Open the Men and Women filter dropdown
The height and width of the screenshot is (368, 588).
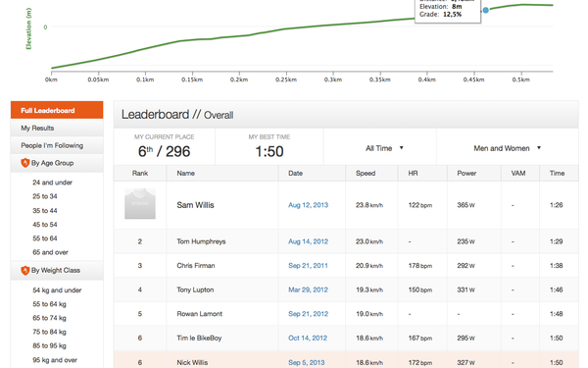point(508,148)
